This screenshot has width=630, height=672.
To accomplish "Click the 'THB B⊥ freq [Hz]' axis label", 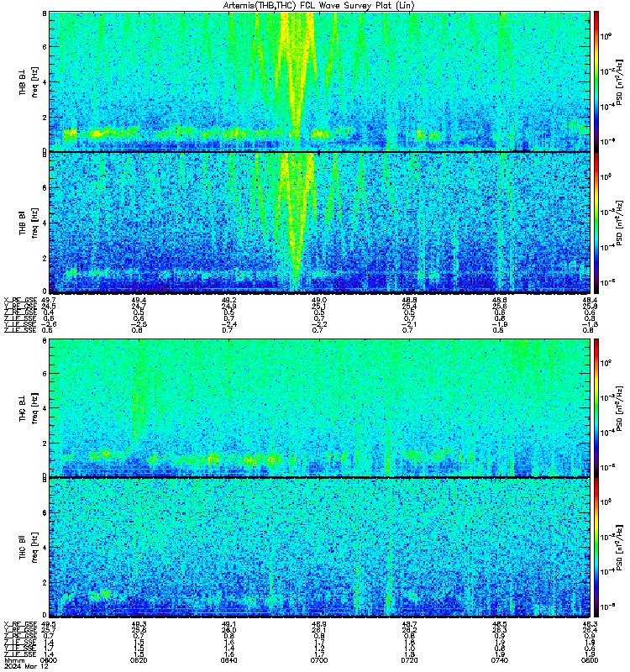I will coord(29,81).
